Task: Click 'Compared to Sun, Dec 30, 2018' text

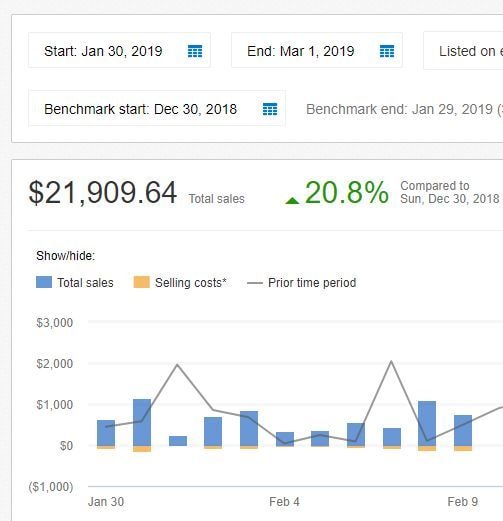Action: (x=450, y=192)
